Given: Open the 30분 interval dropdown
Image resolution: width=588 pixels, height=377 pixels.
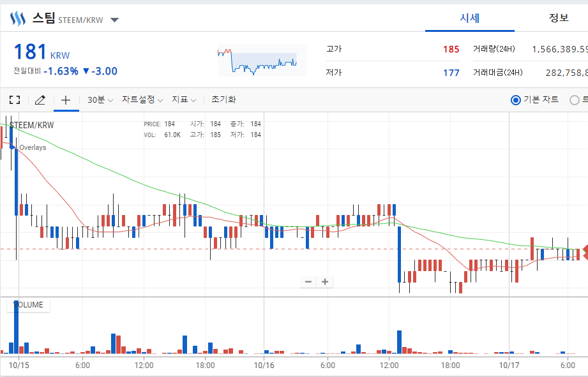Looking at the screenshot, I should (100, 100).
